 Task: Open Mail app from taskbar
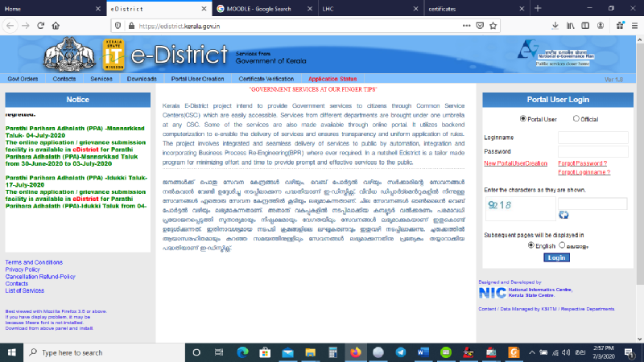pos(288,352)
